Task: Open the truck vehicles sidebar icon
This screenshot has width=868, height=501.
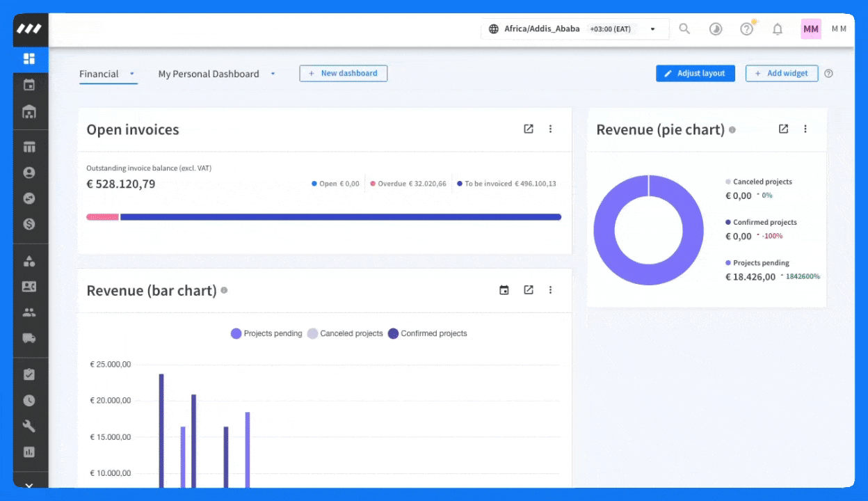Action: click(29, 338)
